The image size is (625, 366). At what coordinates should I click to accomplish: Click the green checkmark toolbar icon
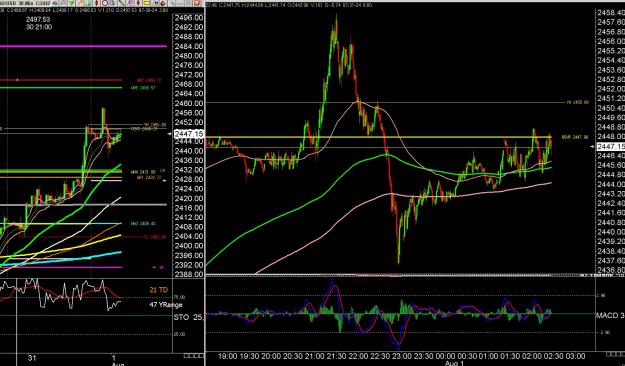pyautogui.click(x=72, y=3)
